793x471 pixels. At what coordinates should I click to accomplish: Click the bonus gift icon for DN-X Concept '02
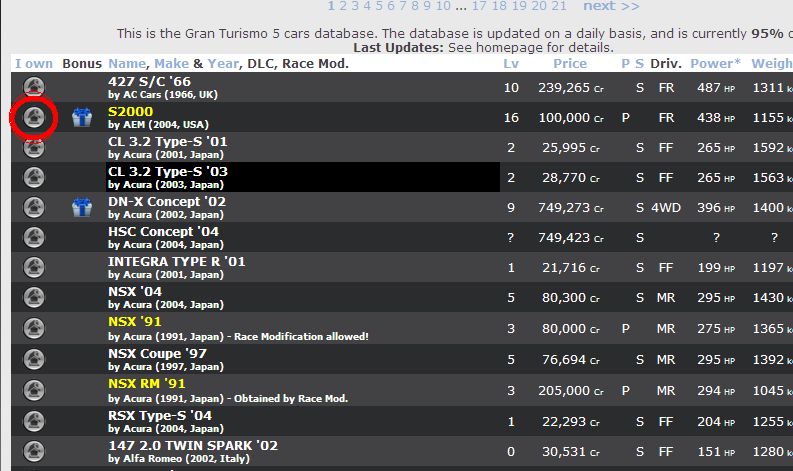pyautogui.click(x=82, y=207)
